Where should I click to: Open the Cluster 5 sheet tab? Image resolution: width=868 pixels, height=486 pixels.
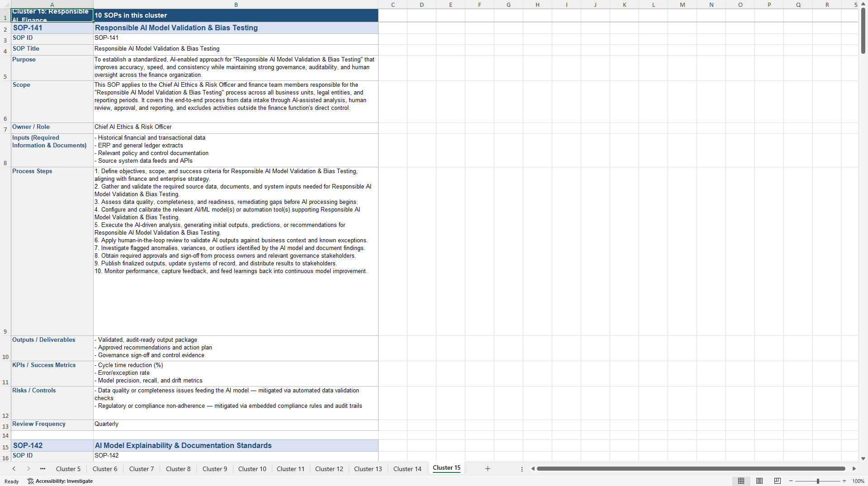click(x=68, y=469)
